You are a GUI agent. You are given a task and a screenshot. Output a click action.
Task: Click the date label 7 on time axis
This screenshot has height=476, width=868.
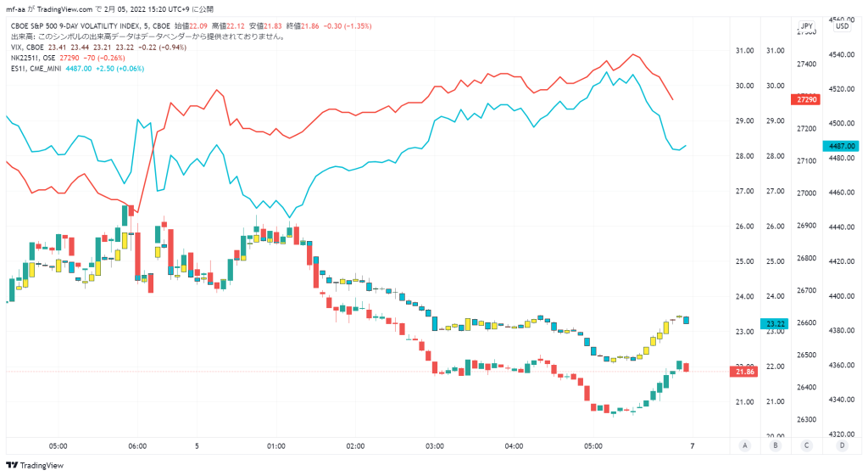(692, 446)
